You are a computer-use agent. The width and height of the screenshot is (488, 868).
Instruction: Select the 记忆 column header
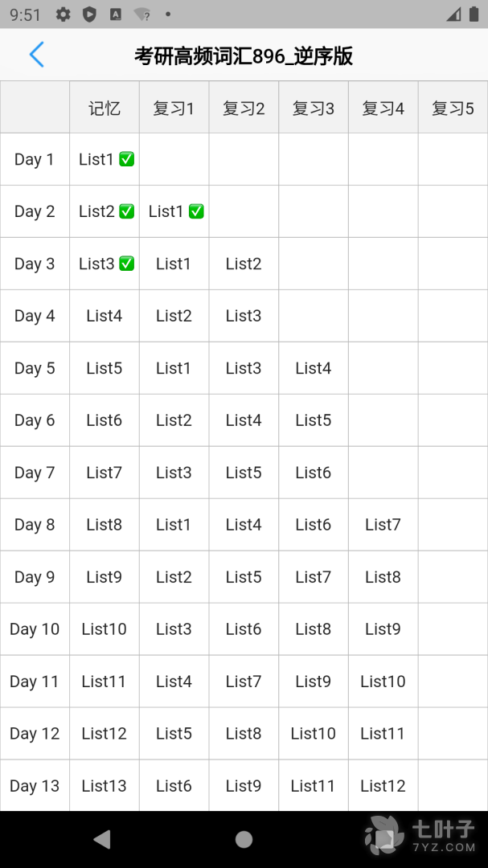click(x=105, y=108)
